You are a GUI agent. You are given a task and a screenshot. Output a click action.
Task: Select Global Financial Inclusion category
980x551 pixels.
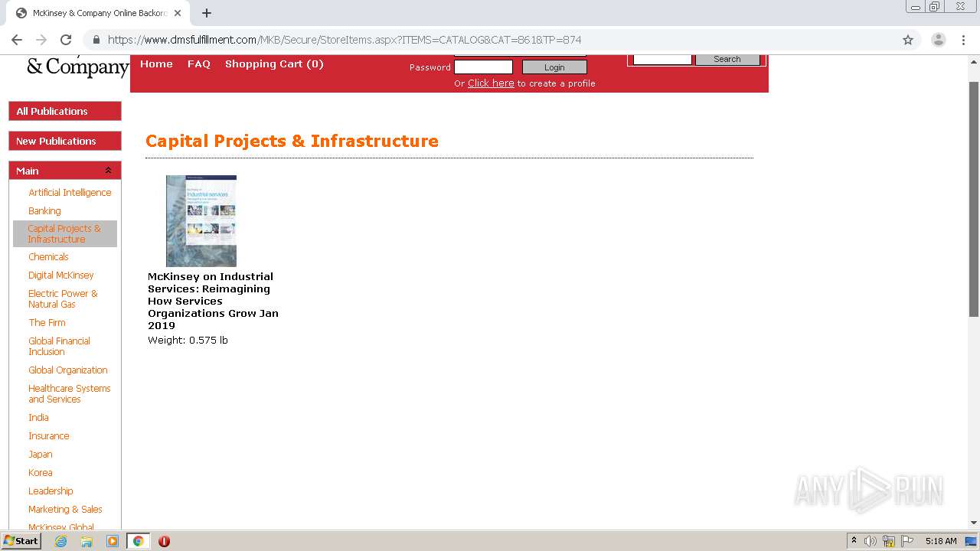pyautogui.click(x=59, y=346)
